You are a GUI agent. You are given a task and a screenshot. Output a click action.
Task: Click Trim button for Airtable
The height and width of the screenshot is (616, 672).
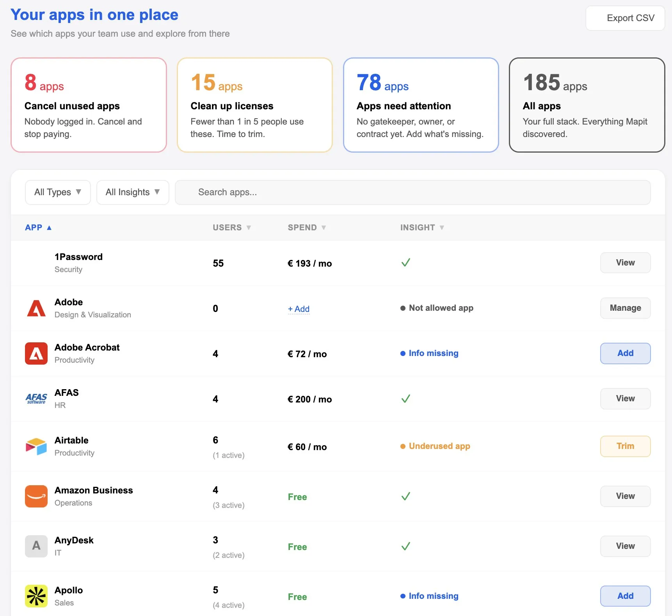(625, 446)
